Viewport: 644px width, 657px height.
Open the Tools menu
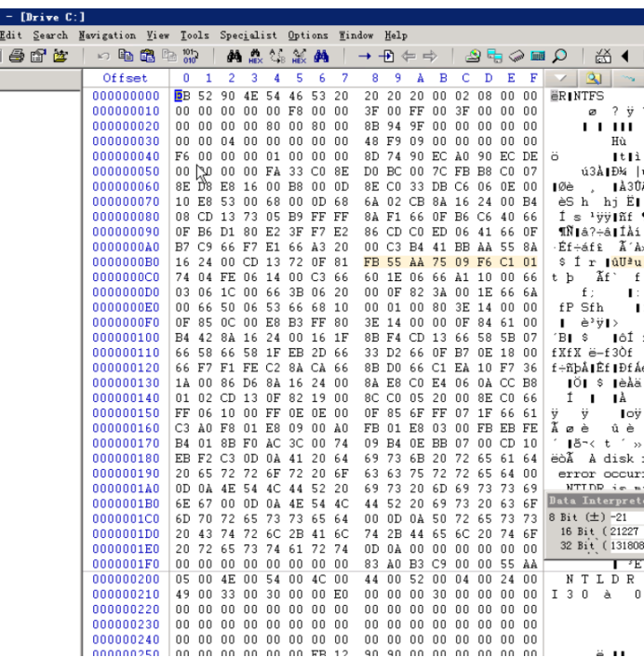coord(195,35)
